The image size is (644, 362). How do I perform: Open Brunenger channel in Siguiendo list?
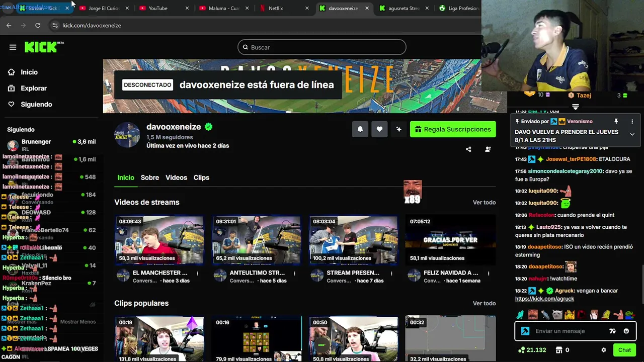50,146
